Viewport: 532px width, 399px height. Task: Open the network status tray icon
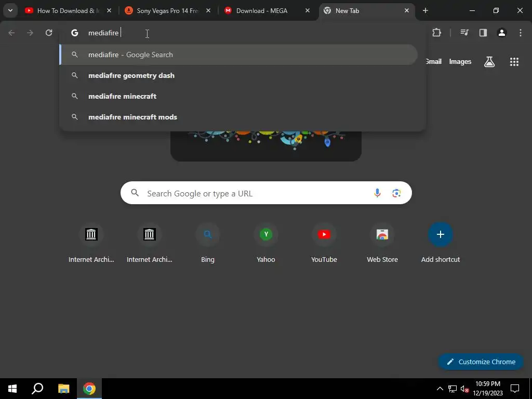(x=453, y=389)
